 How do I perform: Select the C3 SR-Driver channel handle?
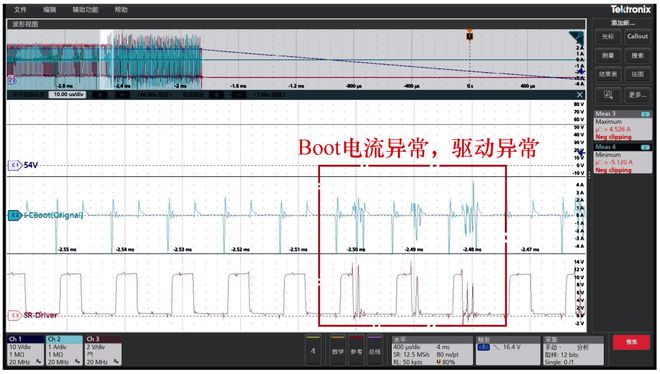click(15, 315)
